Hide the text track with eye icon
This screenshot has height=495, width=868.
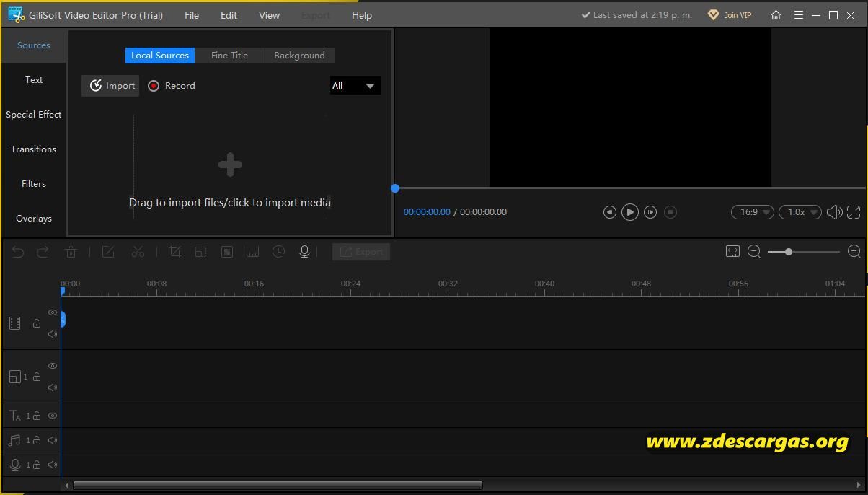53,416
